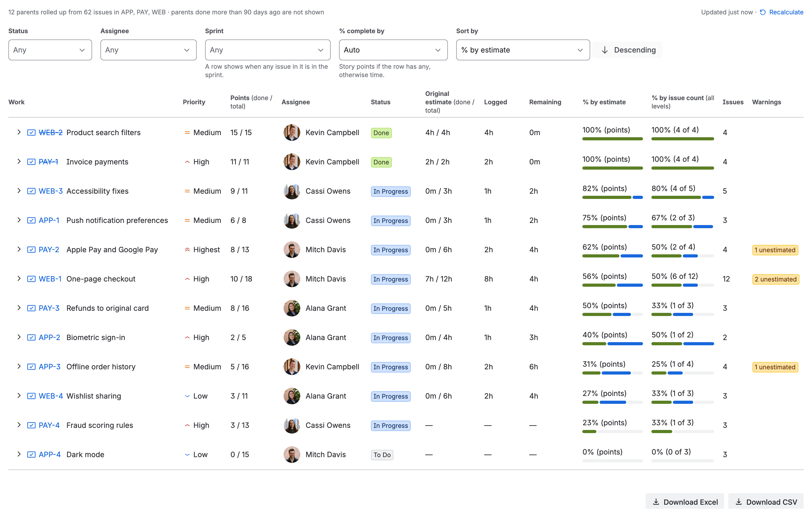Click Mitch Davis' avatar in WEB-1 row

(x=292, y=279)
